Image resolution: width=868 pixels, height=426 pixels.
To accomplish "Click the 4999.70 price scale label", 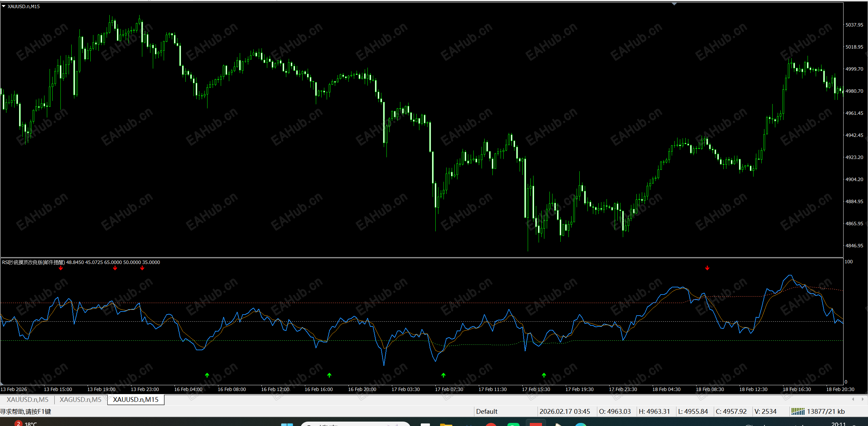I will 854,69.
